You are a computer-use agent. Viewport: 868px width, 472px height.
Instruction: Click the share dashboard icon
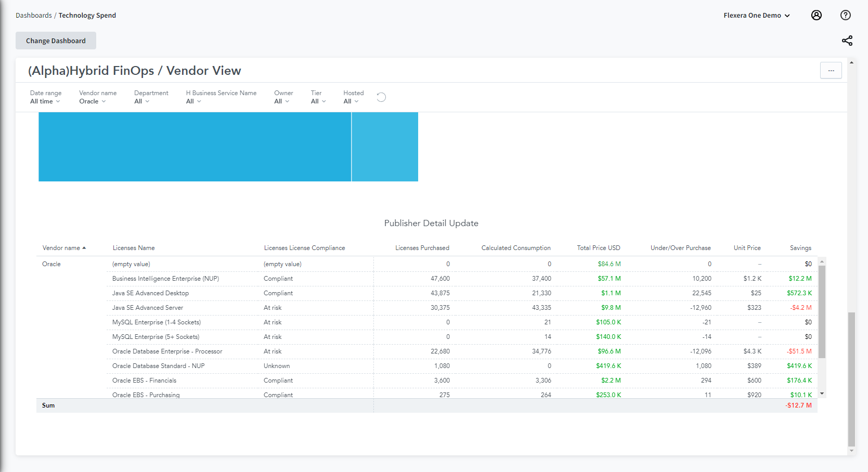coord(847,41)
